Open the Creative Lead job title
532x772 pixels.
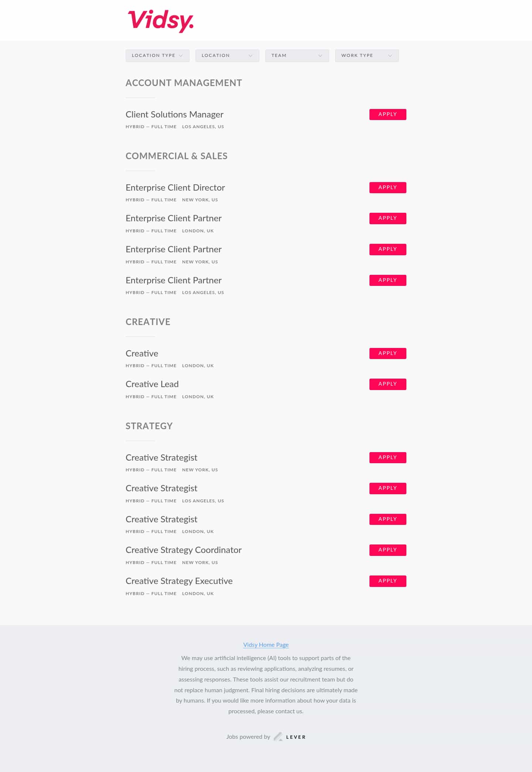point(152,384)
